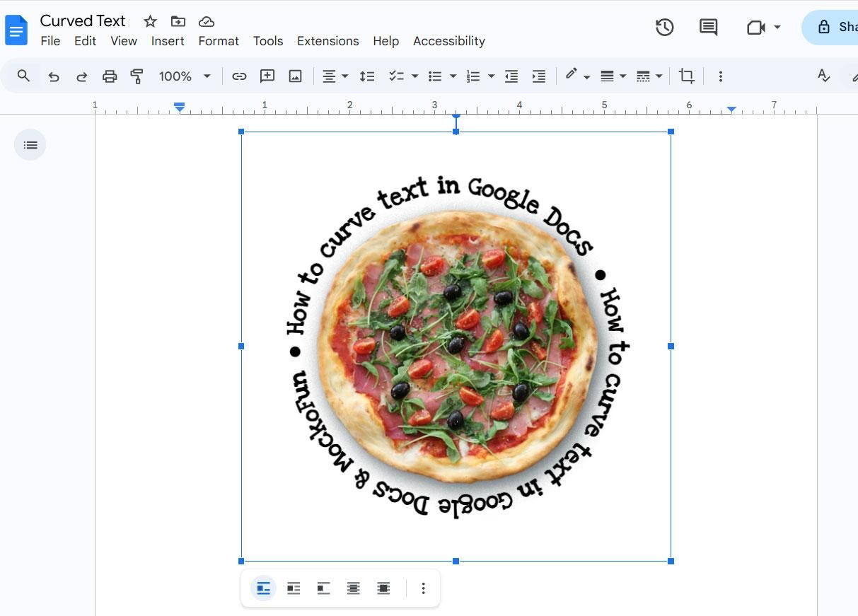
Task: Crop the selected pizza image
Action: [x=686, y=76]
